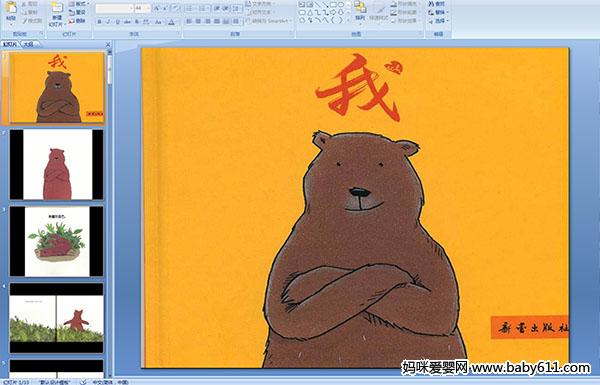
Task: Click the Change Case Aa icon
Action: click(x=158, y=22)
